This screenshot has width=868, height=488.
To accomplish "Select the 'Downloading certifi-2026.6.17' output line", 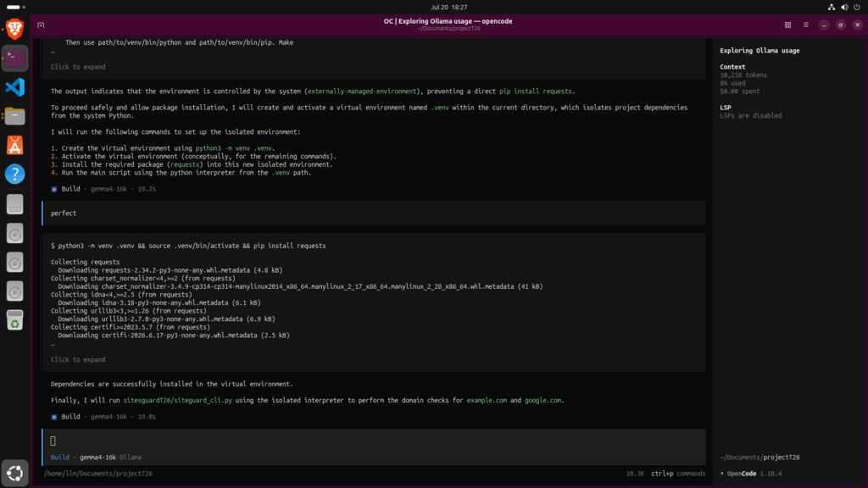I will click(x=174, y=335).
